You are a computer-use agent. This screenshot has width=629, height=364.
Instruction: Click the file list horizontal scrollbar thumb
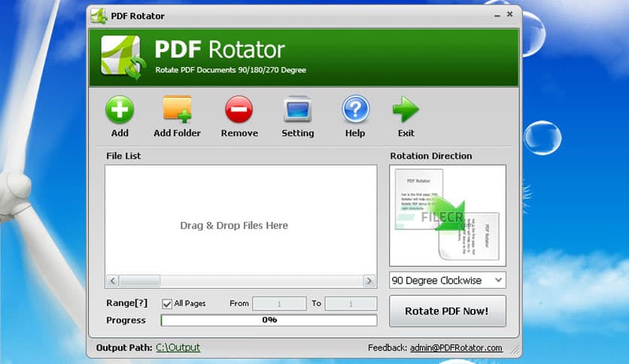coord(140,281)
